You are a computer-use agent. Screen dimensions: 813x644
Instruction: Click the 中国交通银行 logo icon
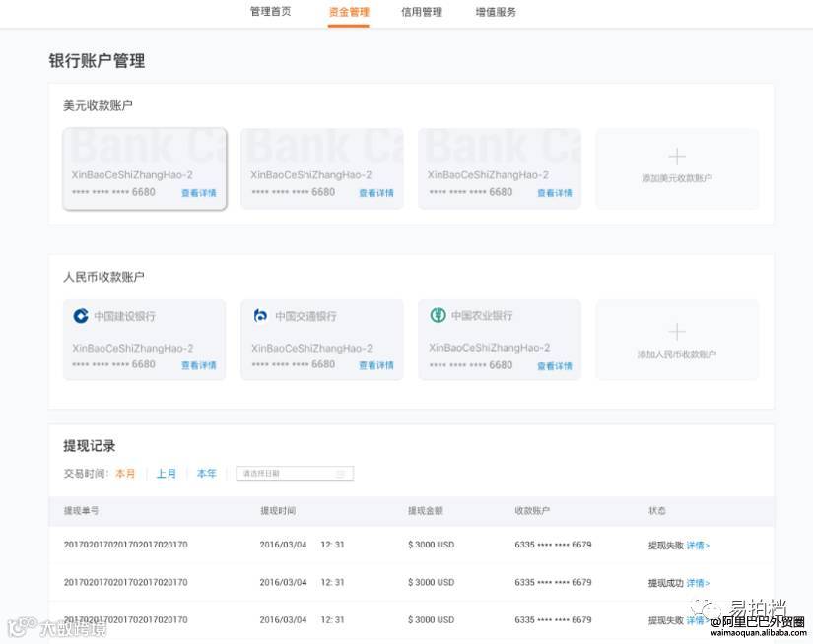(260, 315)
